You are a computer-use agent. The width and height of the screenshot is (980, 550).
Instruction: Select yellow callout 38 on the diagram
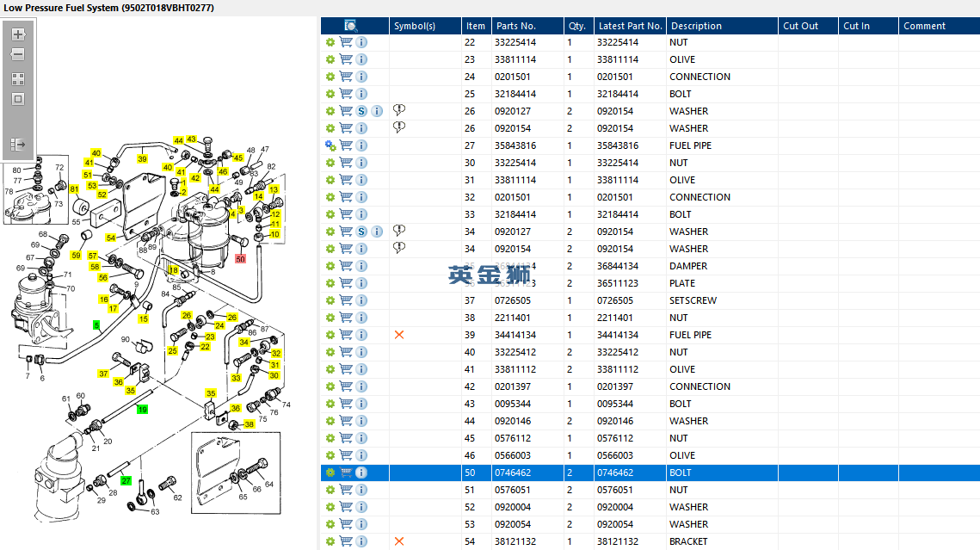[x=250, y=423]
